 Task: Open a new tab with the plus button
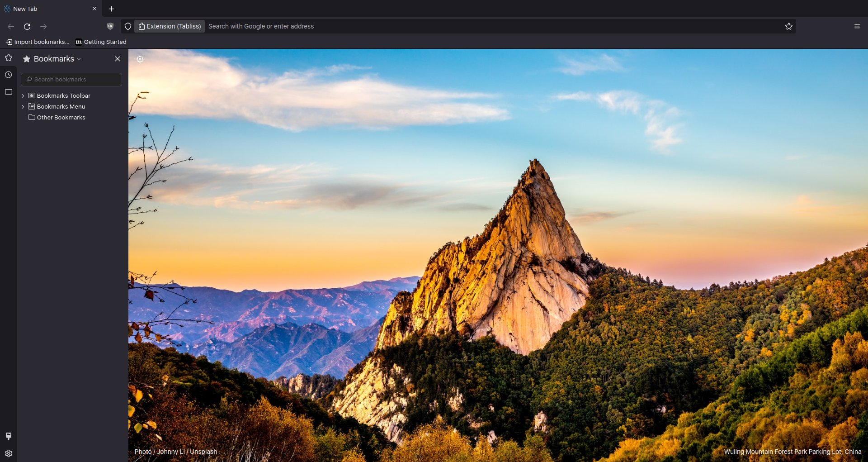point(111,9)
